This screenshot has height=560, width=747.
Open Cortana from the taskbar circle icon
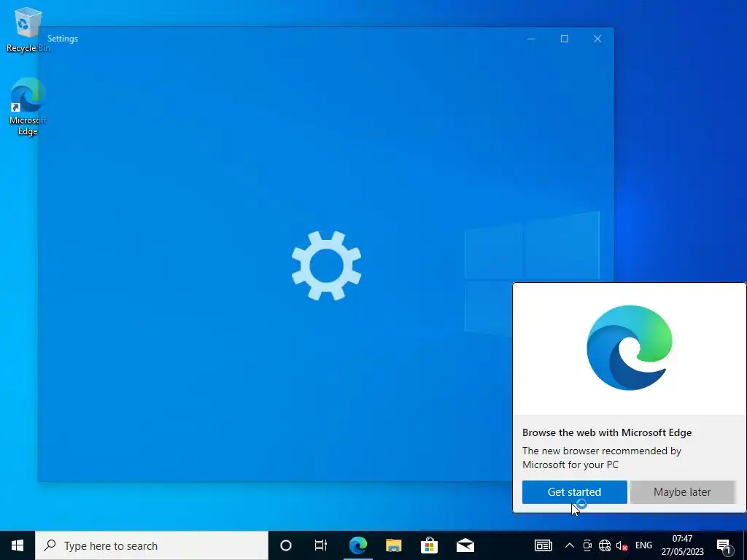pos(286,545)
